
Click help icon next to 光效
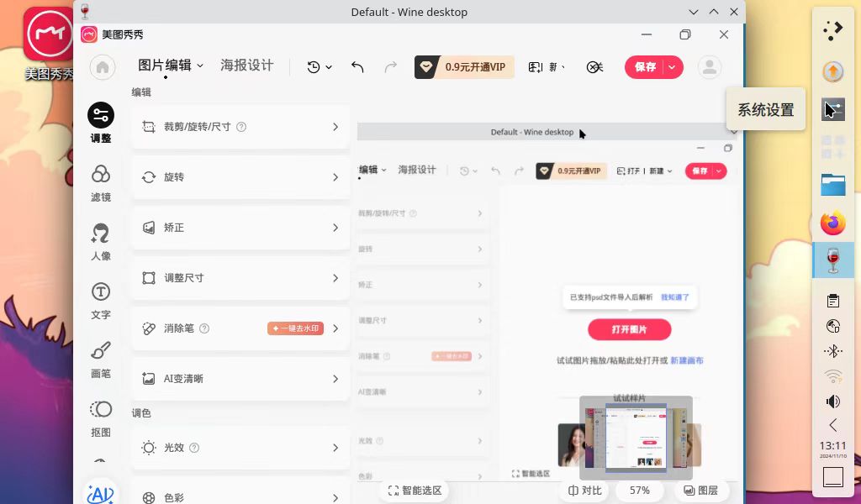(x=194, y=448)
